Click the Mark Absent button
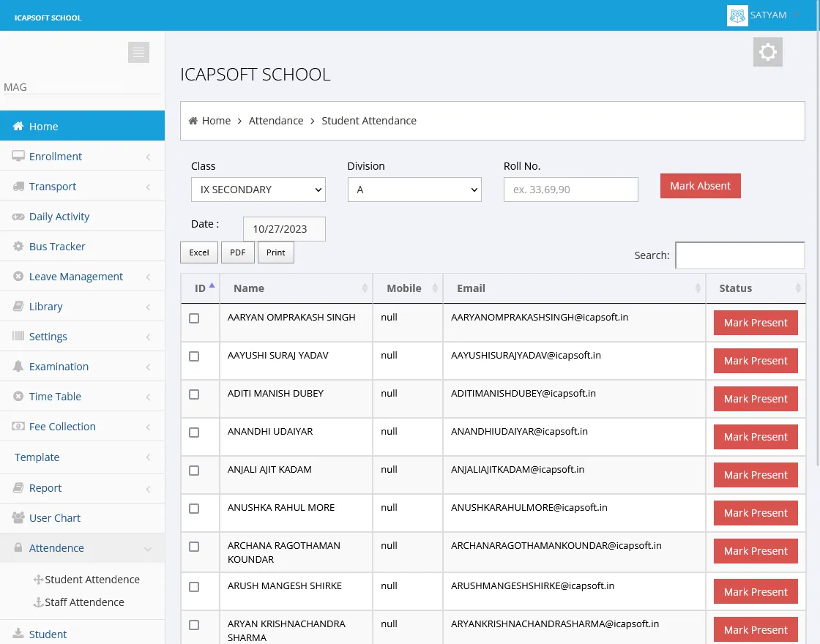820x644 pixels. [700, 186]
